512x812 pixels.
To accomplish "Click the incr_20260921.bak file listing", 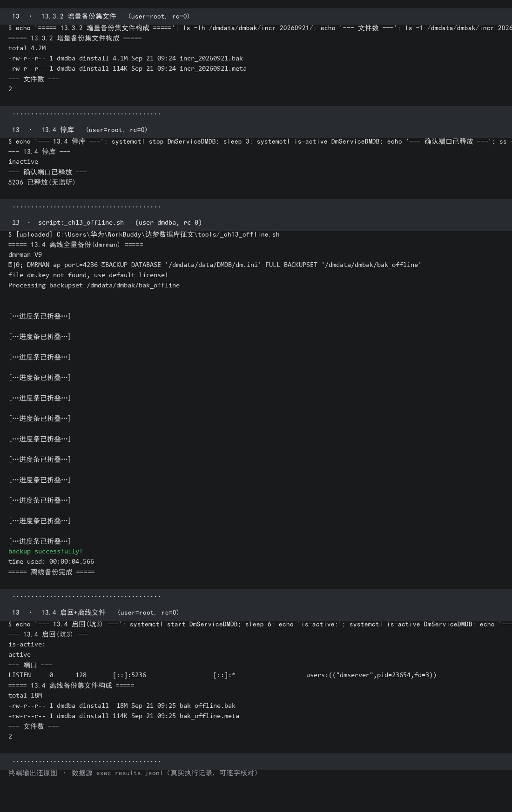I will click(x=126, y=59).
